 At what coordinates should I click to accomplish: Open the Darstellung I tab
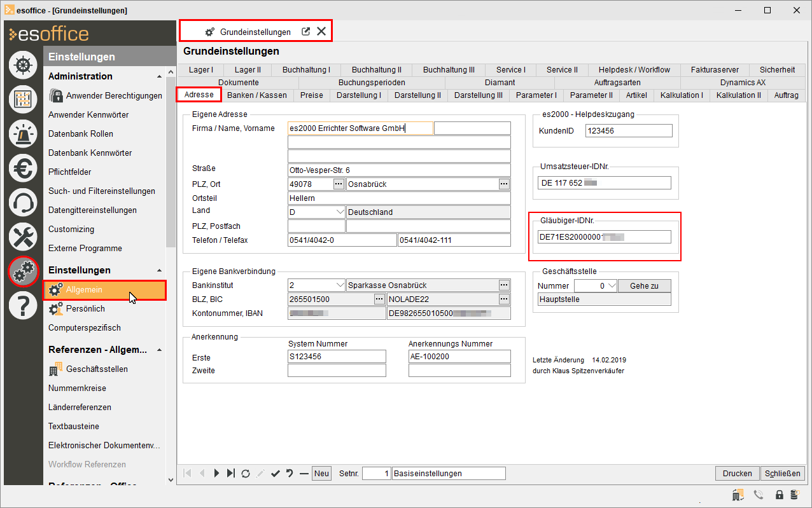click(x=359, y=95)
